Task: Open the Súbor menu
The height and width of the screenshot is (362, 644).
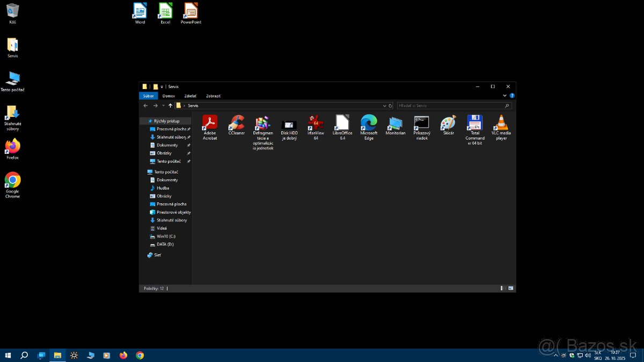Action: [148, 95]
